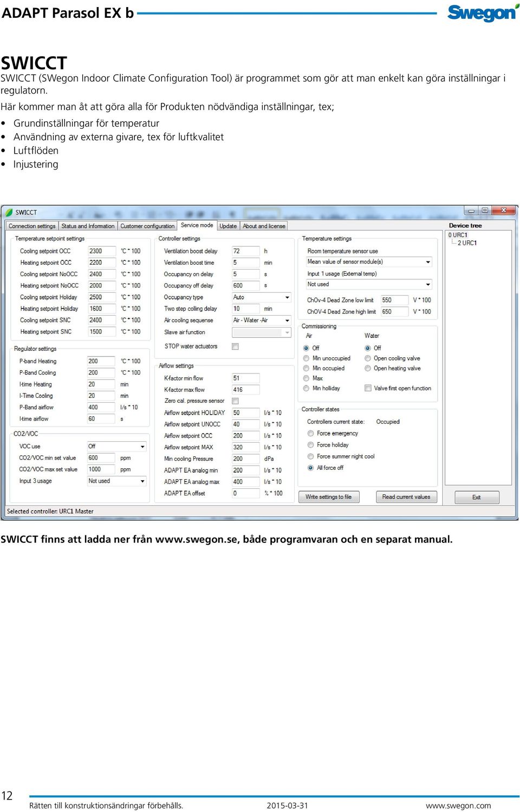Screen dimensions: 520x812
Task: Select the Service mode tab
Action: pos(197,225)
